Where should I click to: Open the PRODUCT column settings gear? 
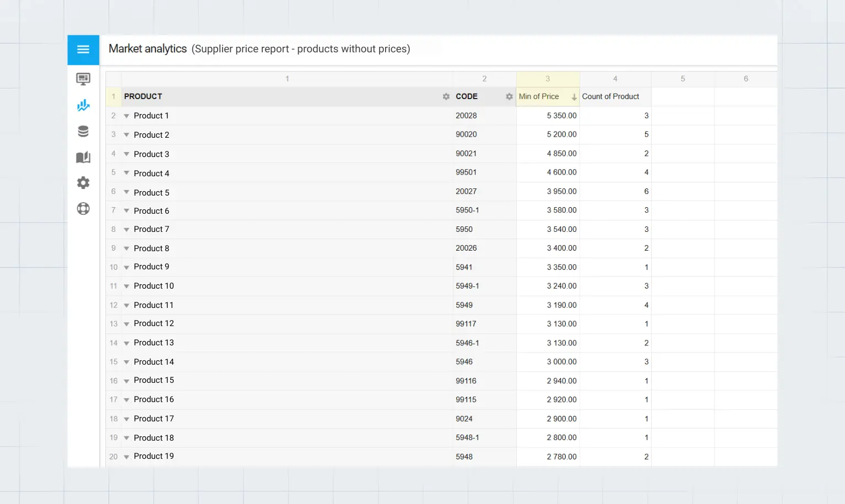[446, 96]
